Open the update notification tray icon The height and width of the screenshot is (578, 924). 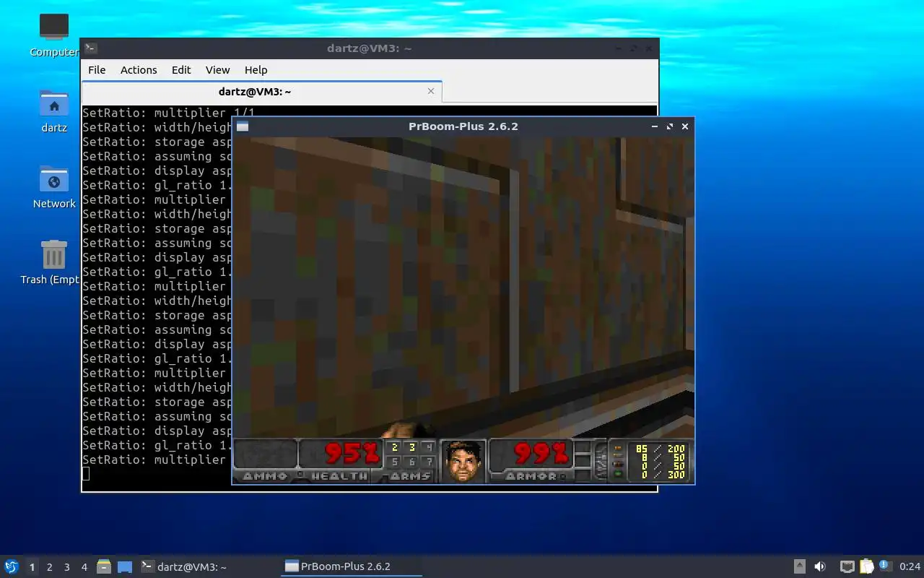click(x=885, y=566)
